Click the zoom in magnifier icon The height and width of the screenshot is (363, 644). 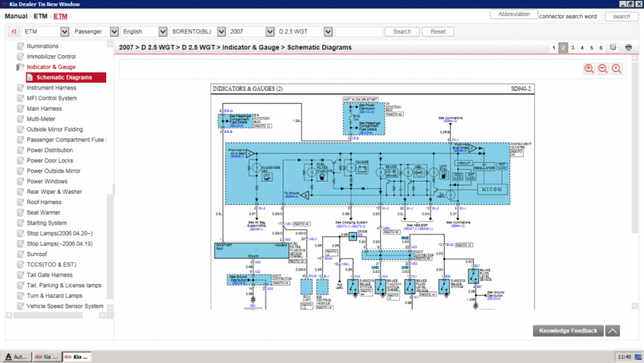589,69
